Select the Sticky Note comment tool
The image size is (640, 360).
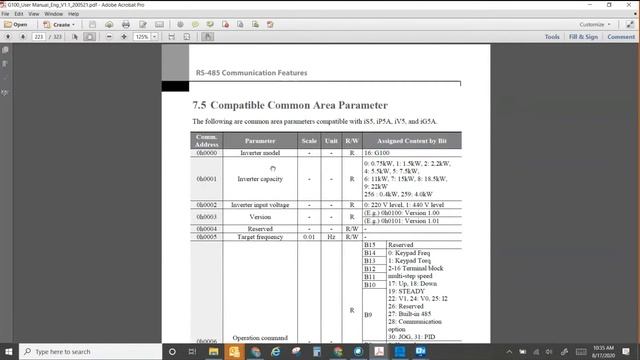195,24
